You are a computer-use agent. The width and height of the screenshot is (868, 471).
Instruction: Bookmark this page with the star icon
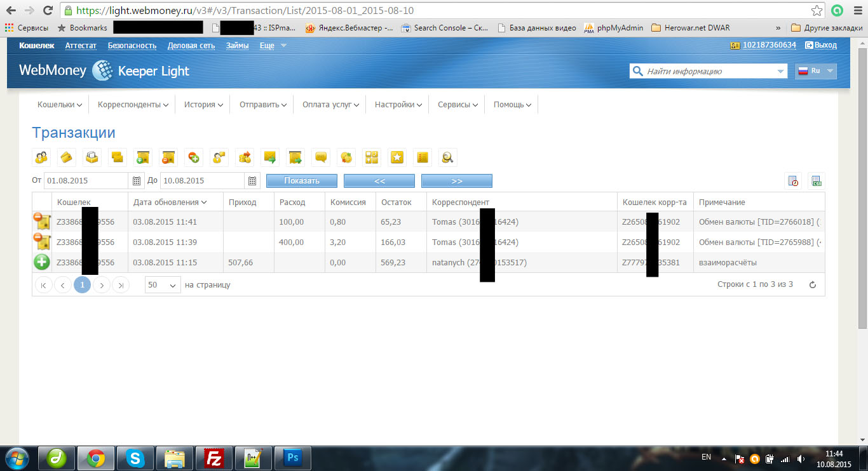[x=817, y=11]
